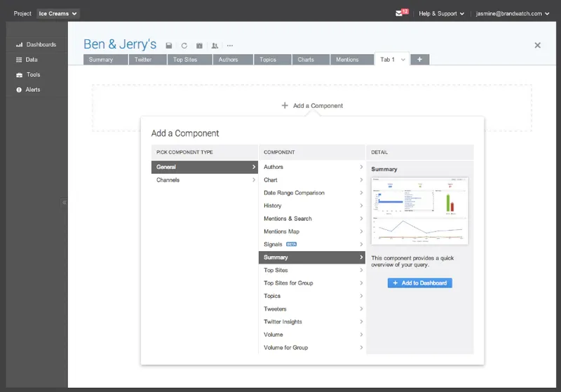Open the Help & Support dropdown

(x=442, y=13)
